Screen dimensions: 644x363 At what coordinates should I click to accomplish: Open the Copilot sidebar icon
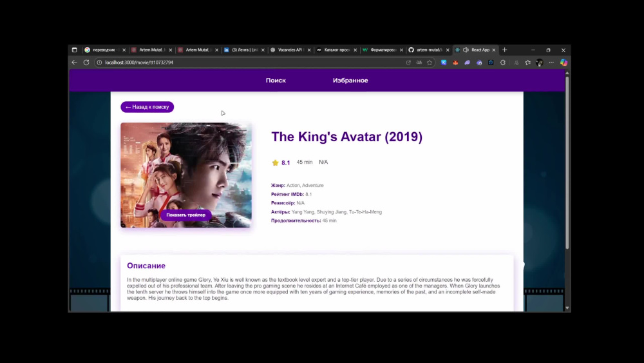point(564,63)
